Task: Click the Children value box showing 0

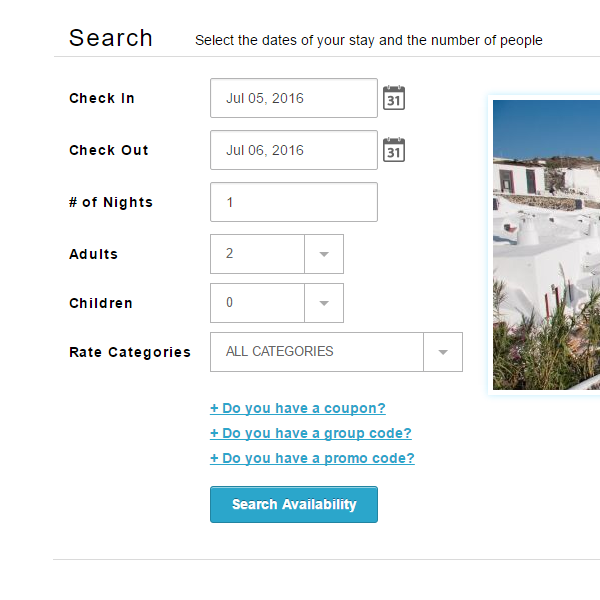Action: [x=258, y=303]
